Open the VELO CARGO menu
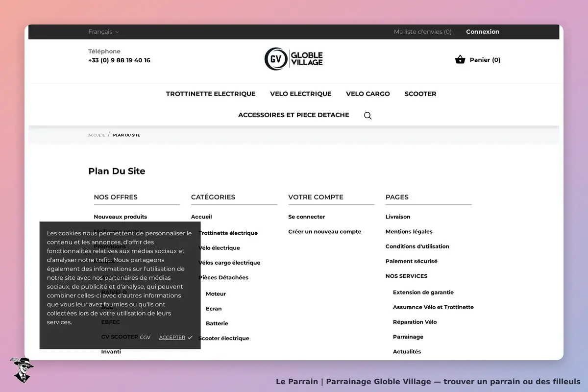This screenshot has width=588, height=392. click(368, 94)
